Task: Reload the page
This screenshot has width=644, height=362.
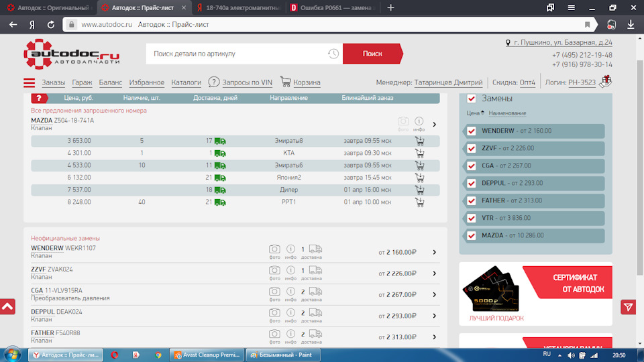Action: [x=50, y=25]
